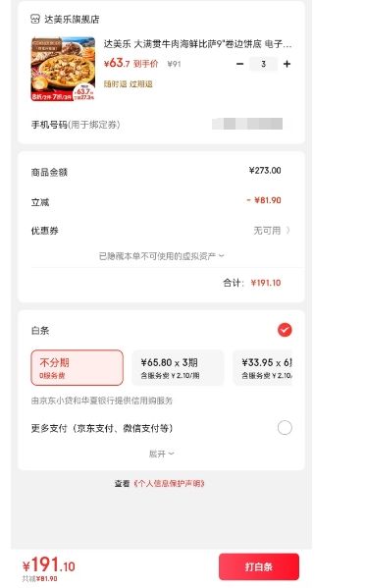Tap the 到手价 ¥63.7 price label
The width and height of the screenshot is (365, 588).
click(x=131, y=64)
